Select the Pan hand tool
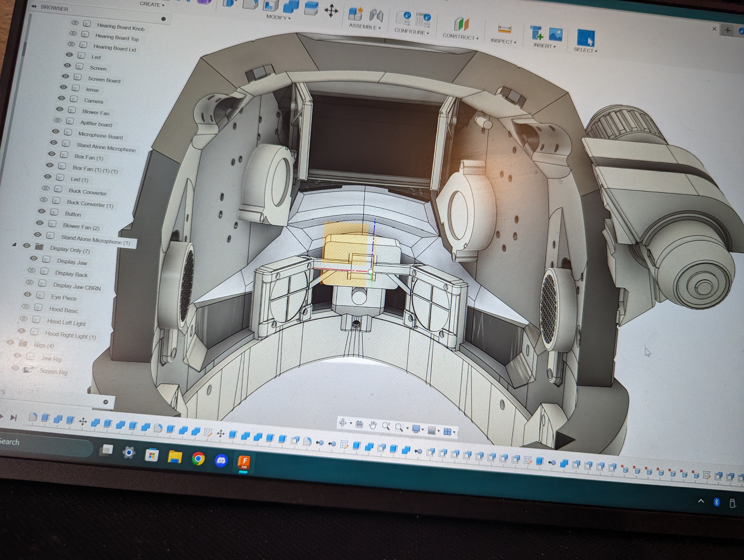Viewport: 744px width, 560px height. click(373, 425)
